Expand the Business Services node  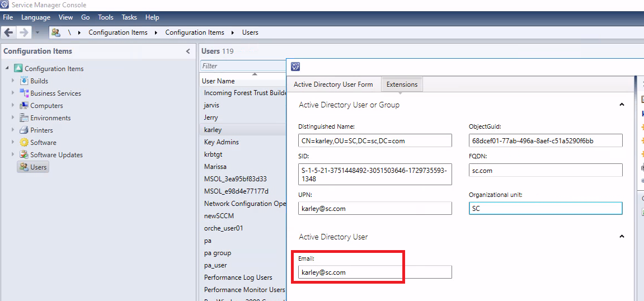13,93
